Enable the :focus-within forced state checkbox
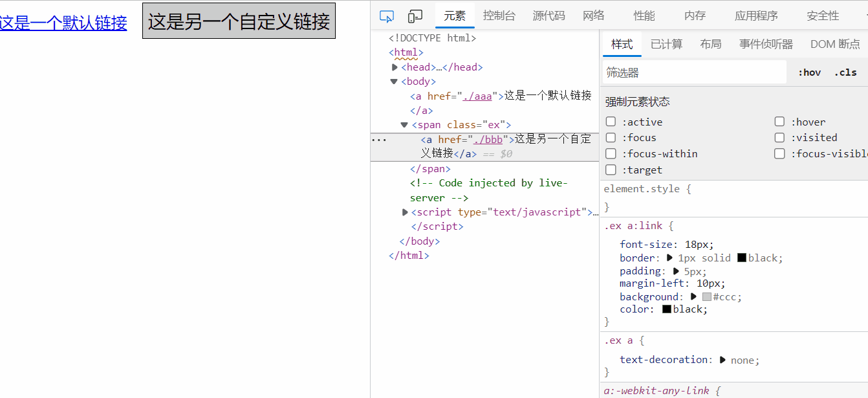Image resolution: width=868 pixels, height=398 pixels. pyautogui.click(x=611, y=153)
